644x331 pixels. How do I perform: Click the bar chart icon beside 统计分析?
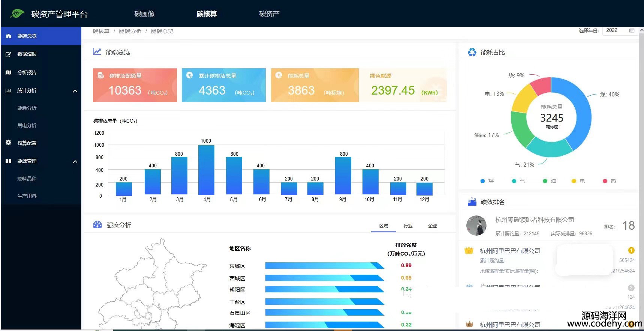pos(9,90)
